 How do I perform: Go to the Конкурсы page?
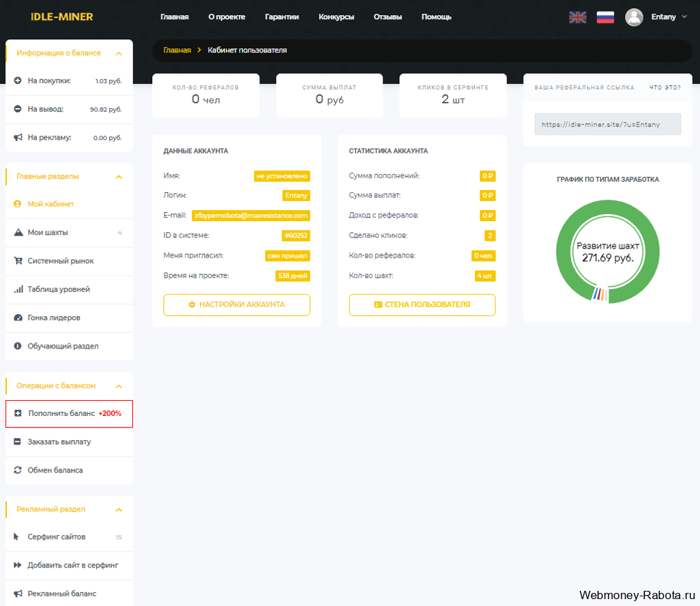[336, 17]
